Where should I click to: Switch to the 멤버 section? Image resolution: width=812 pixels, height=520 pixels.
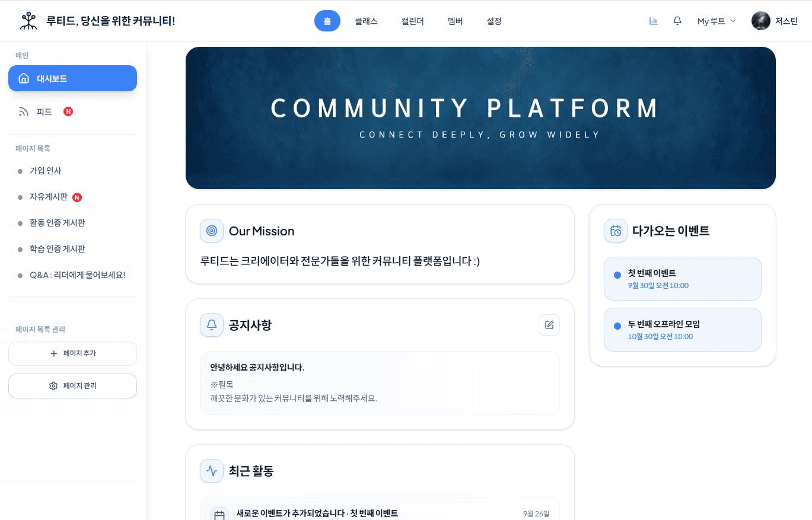[455, 21]
